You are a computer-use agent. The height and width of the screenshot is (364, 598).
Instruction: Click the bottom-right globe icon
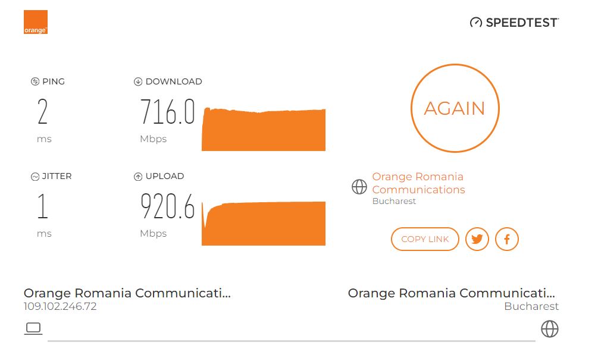(x=549, y=328)
